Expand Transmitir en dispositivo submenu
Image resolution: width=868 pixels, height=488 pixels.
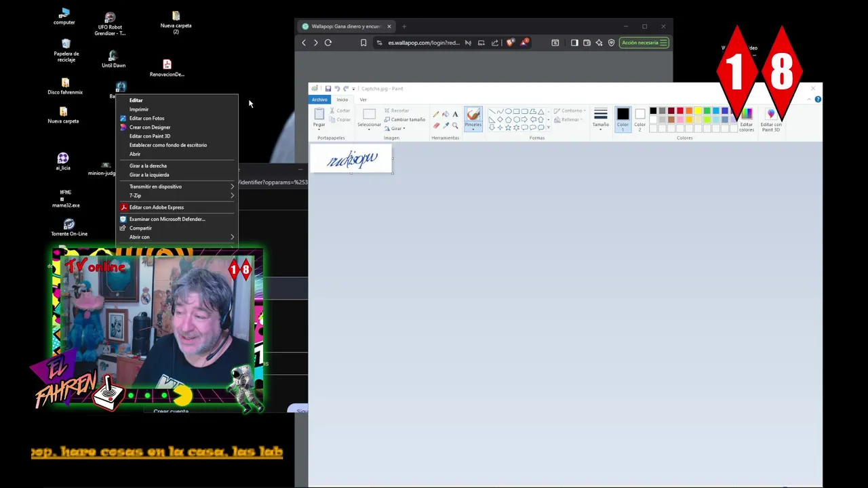(x=177, y=186)
